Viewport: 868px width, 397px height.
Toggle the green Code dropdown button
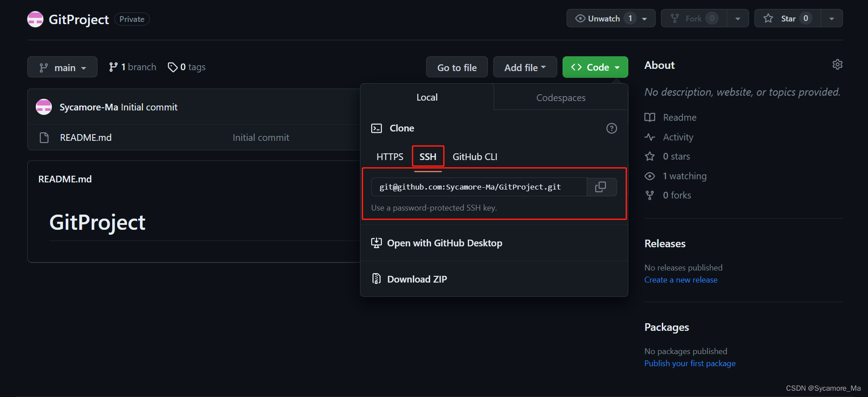tap(595, 67)
